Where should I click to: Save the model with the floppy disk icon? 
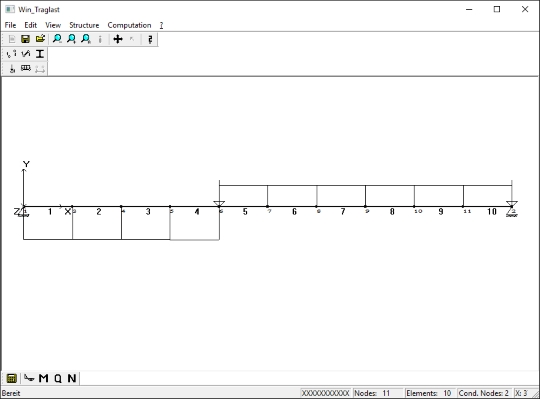coord(25,39)
